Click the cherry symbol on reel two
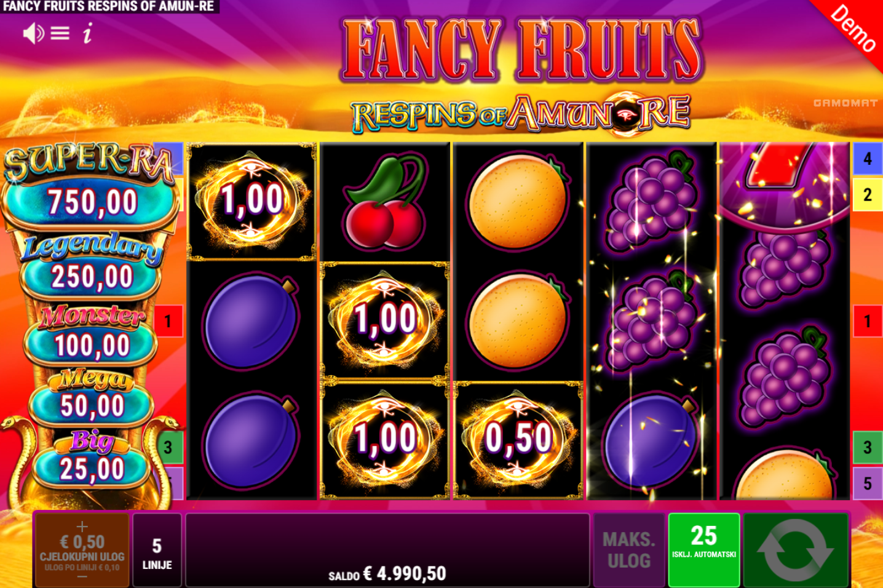This screenshot has width=883, height=588. tap(385, 202)
